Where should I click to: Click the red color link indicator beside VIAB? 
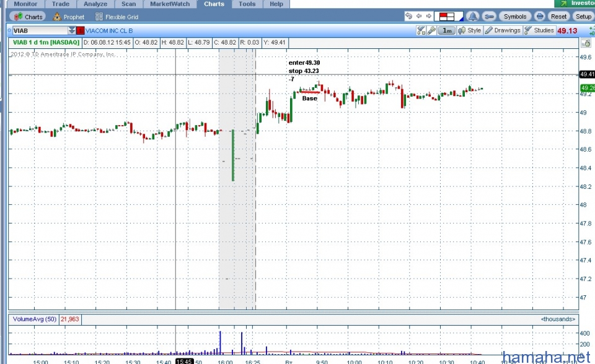pyautogui.click(x=81, y=31)
